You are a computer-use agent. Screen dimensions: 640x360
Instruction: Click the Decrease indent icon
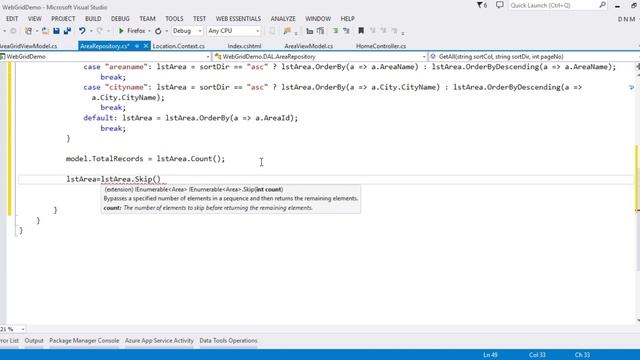pyautogui.click(x=309, y=31)
